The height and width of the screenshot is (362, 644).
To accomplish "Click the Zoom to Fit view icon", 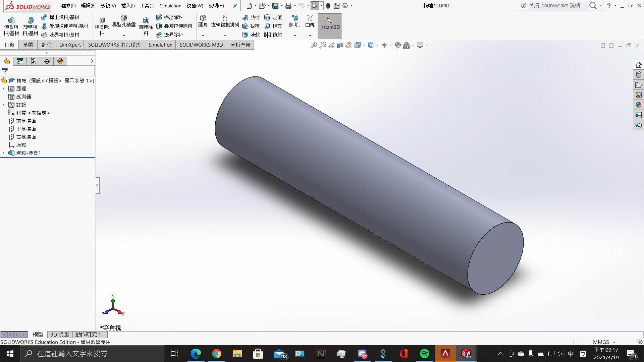I will [x=314, y=45].
